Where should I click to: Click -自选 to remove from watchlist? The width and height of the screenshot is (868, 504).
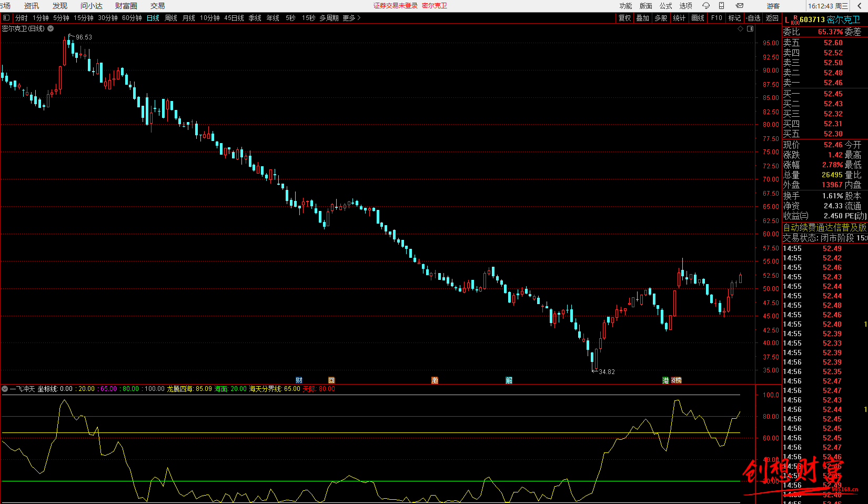754,18
